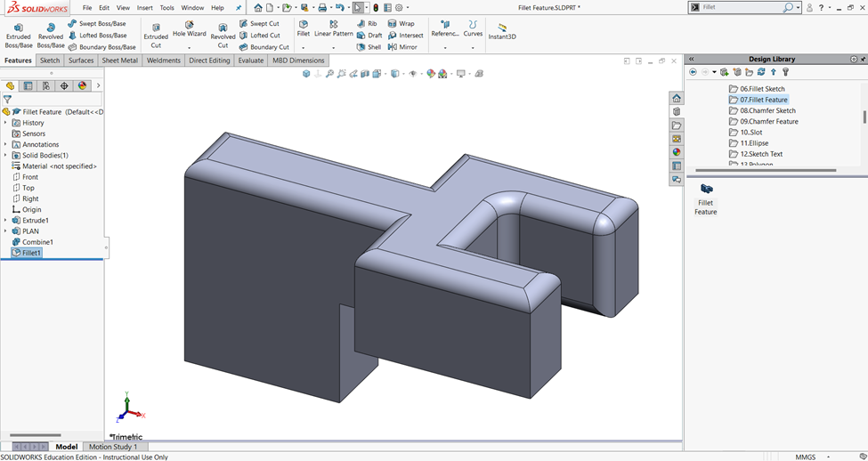
Task: Toggle the Select cursor tool
Action: point(358,8)
